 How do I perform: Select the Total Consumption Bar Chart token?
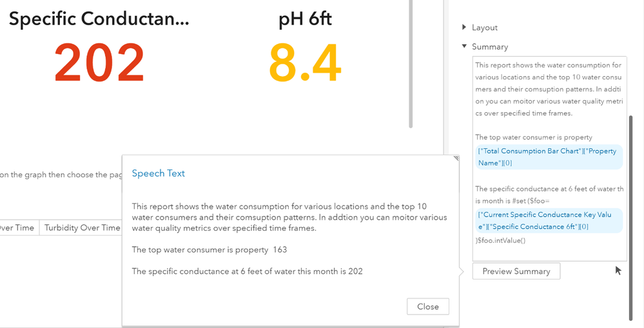(549, 157)
